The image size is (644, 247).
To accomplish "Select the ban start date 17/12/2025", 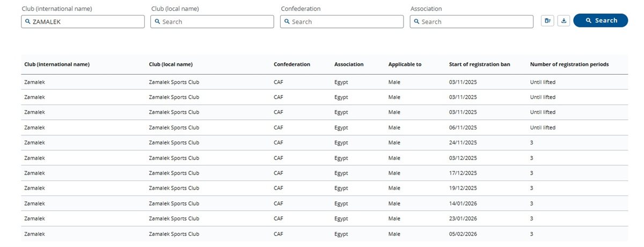I will pos(463,173).
